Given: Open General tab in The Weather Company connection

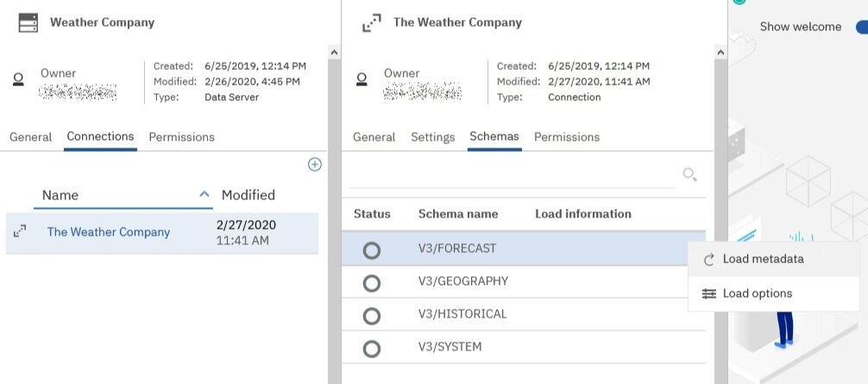Looking at the screenshot, I should pyautogui.click(x=374, y=137).
